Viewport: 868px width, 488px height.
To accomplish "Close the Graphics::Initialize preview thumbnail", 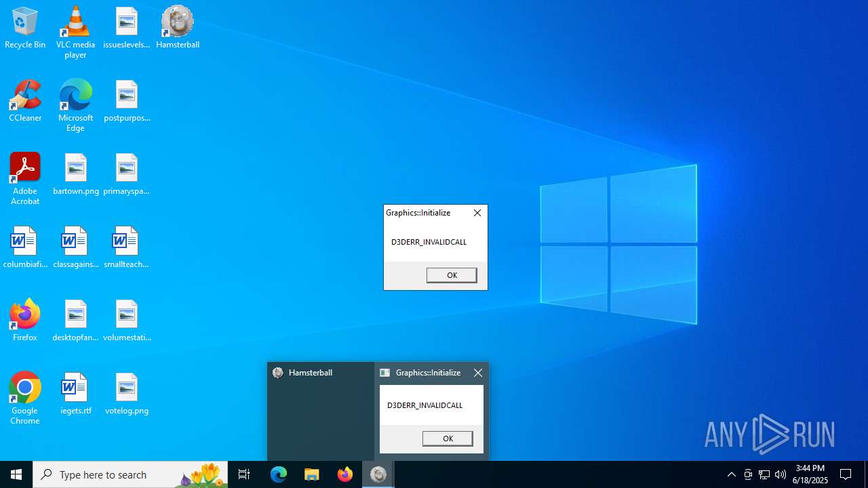I will pos(478,373).
